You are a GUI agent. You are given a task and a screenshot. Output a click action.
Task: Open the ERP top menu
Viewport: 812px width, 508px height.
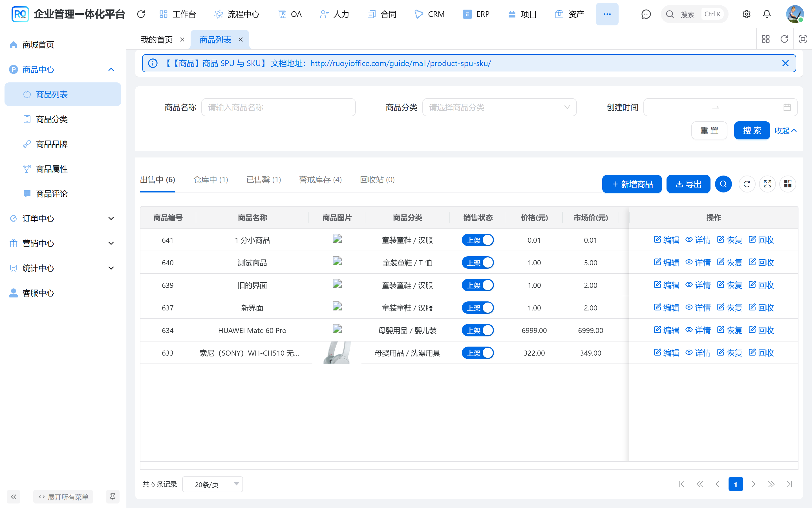click(476, 14)
